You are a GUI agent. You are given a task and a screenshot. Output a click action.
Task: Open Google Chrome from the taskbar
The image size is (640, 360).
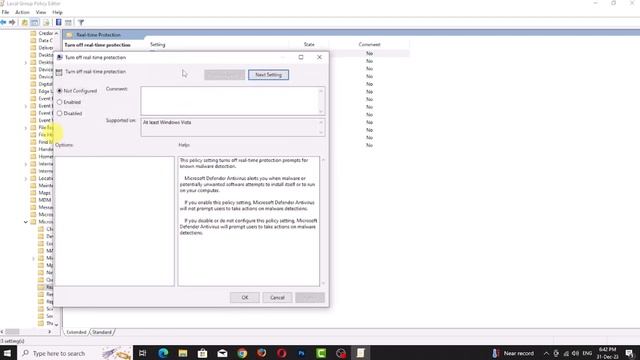point(242,353)
